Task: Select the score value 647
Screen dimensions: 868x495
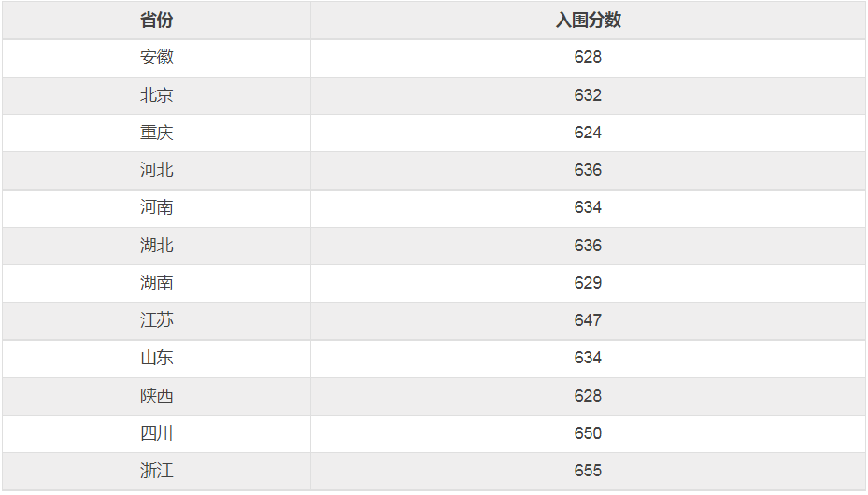Action: (588, 320)
